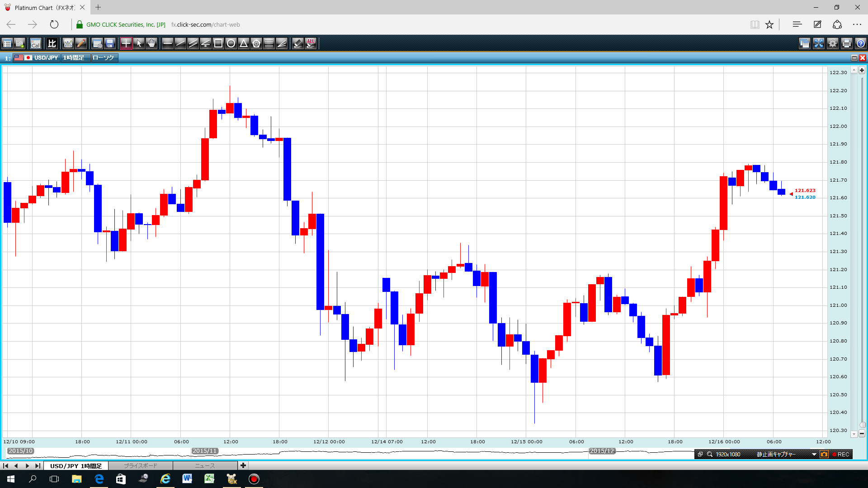Switch to the ニュース tab

click(x=205, y=465)
